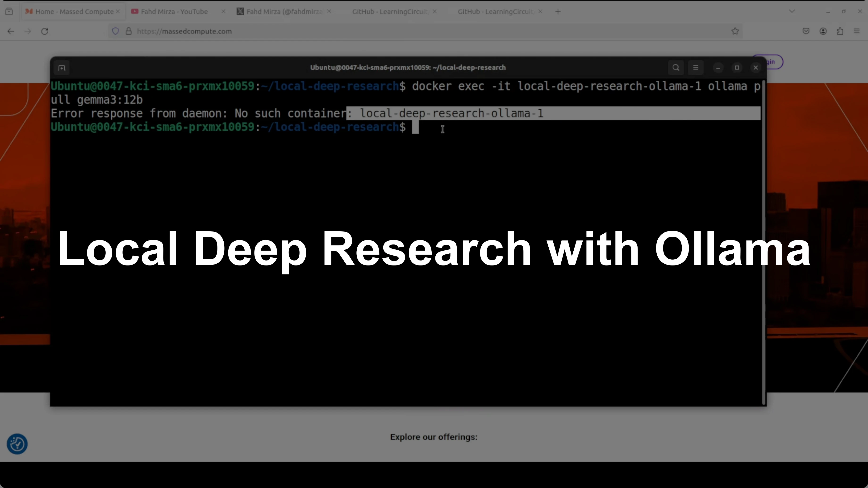This screenshot has width=868, height=488.
Task: Open terminal search icon
Action: 676,68
